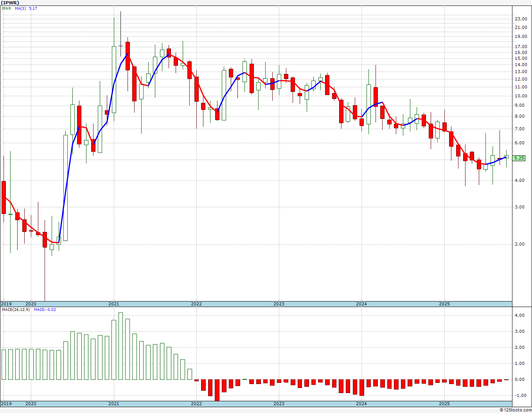Screen dimensions: 532x413
Task: Click 2024 on the price chart timeline
Action: tap(361, 304)
